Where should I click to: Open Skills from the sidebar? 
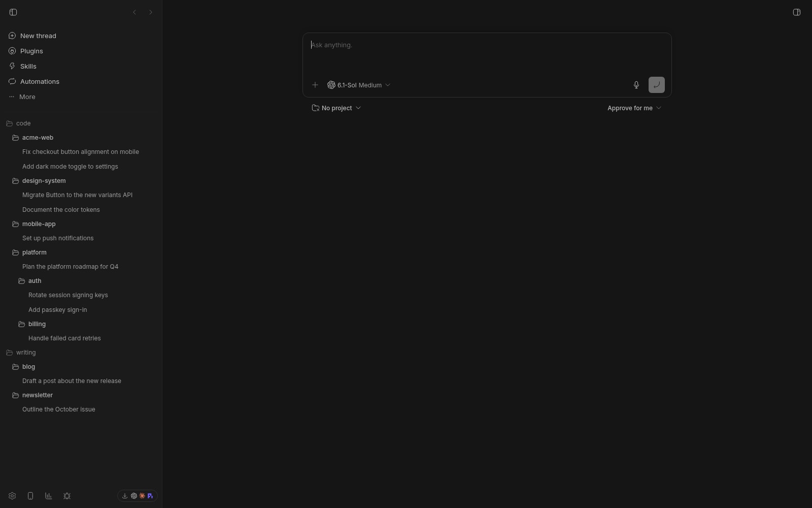pos(81,66)
